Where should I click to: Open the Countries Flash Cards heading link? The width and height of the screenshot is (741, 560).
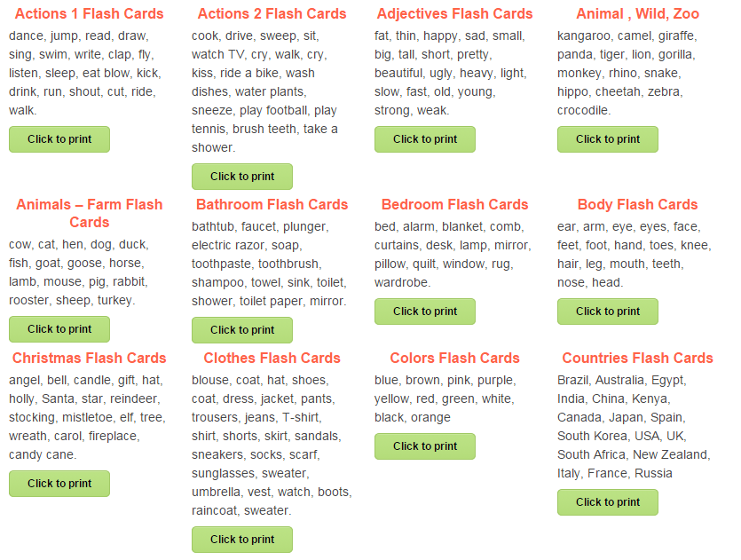point(637,359)
